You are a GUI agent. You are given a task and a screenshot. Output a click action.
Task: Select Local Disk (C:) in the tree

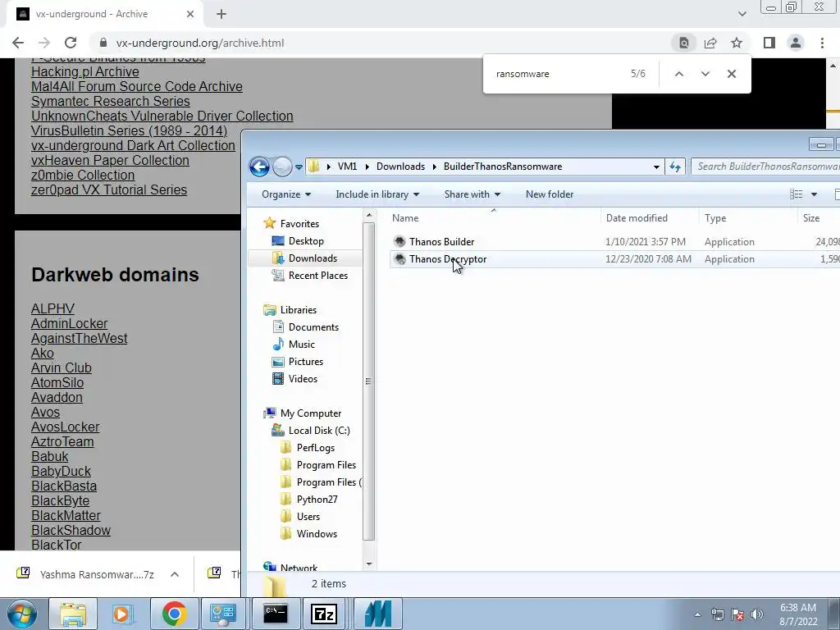pos(319,430)
